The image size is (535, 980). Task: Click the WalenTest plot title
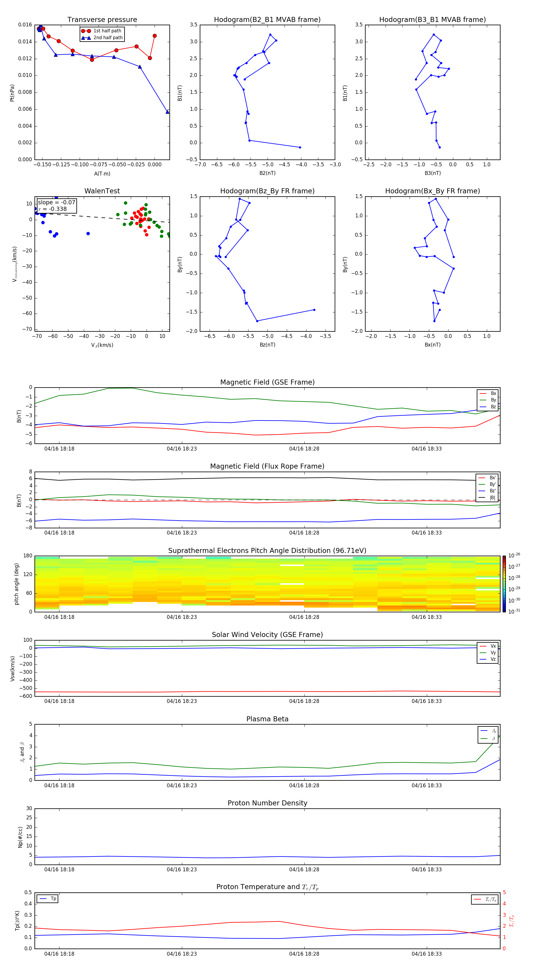click(x=102, y=191)
